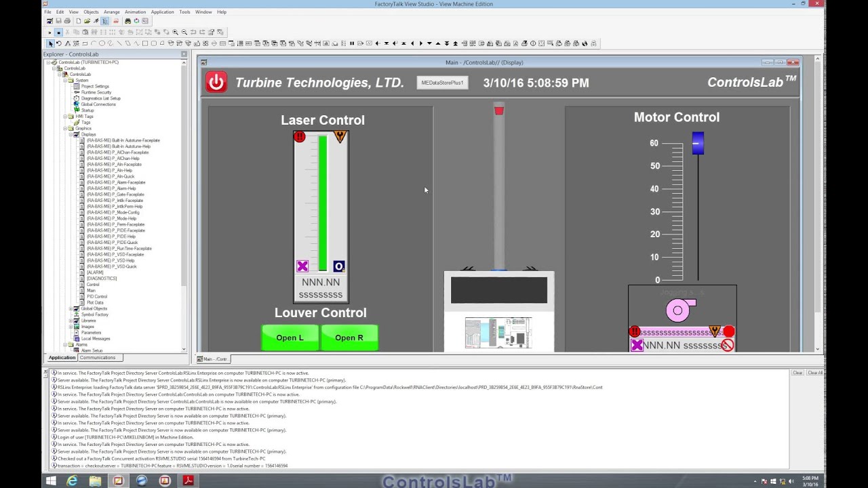Image resolution: width=868 pixels, height=488 pixels.
Task: Close the Explorer - ControlsLab panel
Action: click(x=184, y=54)
